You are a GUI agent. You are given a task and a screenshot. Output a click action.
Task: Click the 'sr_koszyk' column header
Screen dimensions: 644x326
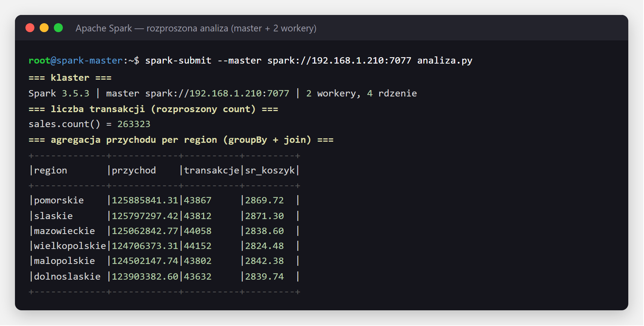(x=270, y=170)
